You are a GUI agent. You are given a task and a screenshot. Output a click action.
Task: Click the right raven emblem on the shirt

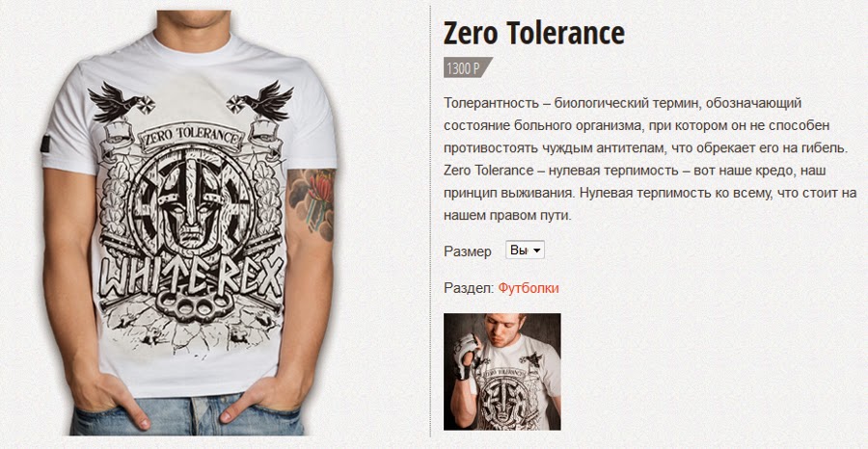(x=260, y=100)
